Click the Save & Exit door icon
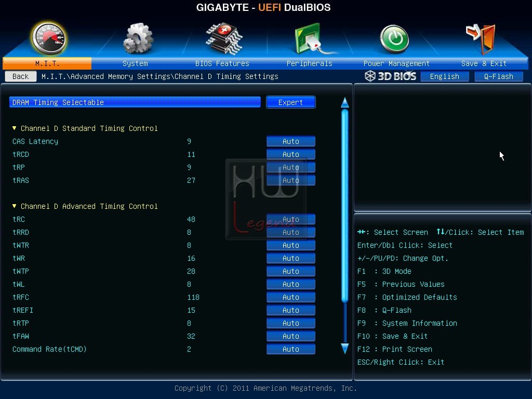 (x=481, y=39)
